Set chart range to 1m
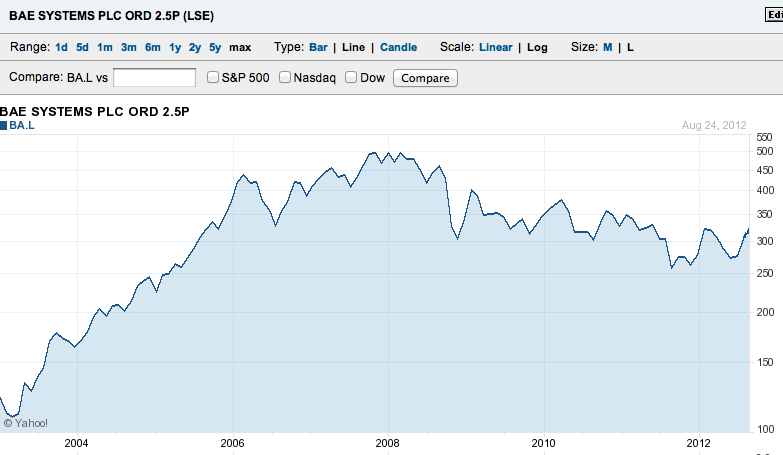 [x=105, y=47]
